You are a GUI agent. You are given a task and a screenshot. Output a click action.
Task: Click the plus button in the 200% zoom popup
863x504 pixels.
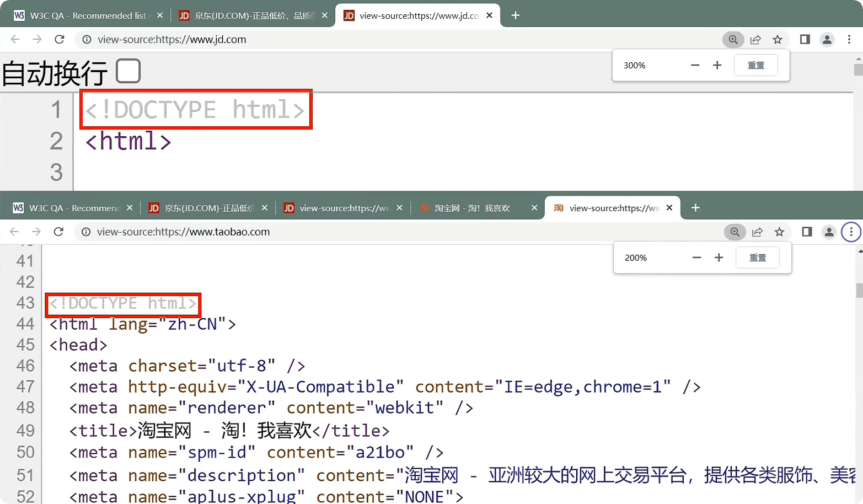click(719, 258)
